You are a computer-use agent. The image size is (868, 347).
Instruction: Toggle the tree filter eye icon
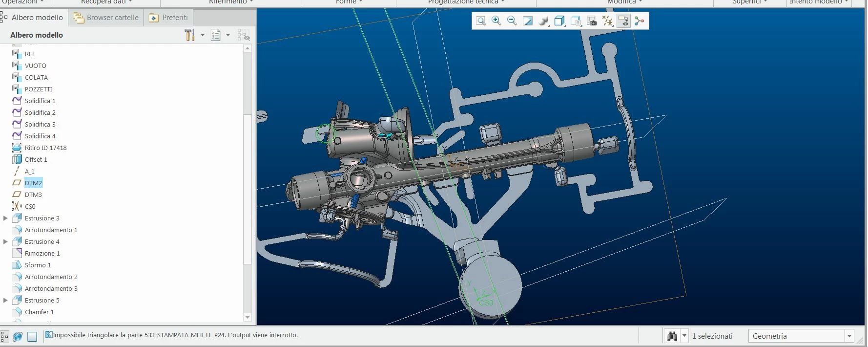pyautogui.click(x=243, y=35)
